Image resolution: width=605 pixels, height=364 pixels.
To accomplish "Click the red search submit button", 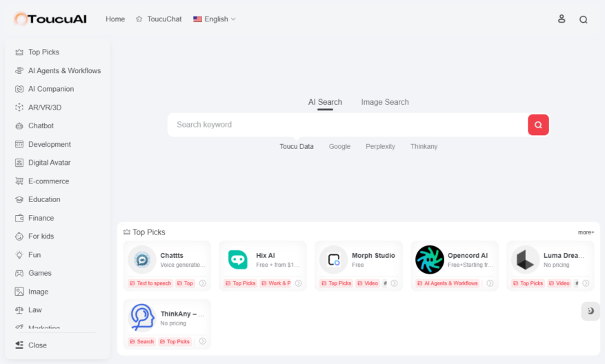I will pos(538,125).
